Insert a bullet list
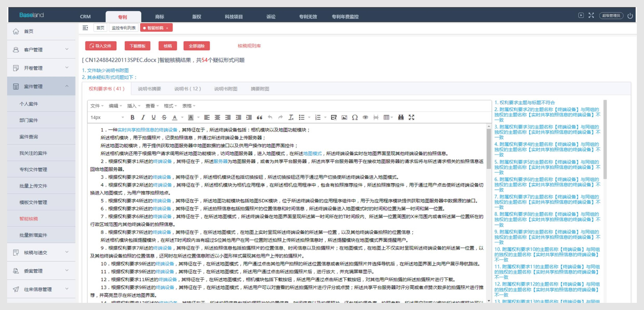644x310 pixels. click(x=302, y=117)
